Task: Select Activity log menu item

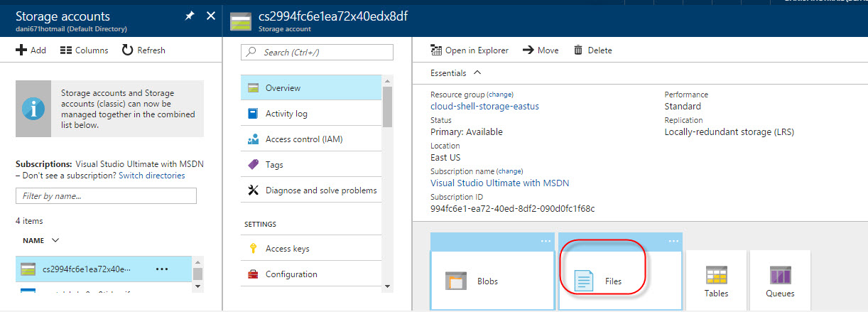Action: tap(286, 114)
